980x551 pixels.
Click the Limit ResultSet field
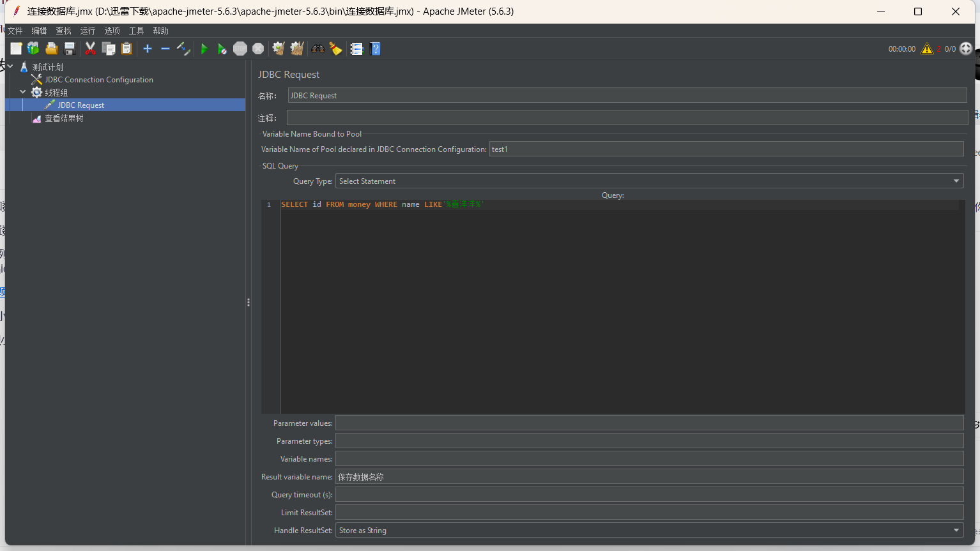[x=649, y=512]
